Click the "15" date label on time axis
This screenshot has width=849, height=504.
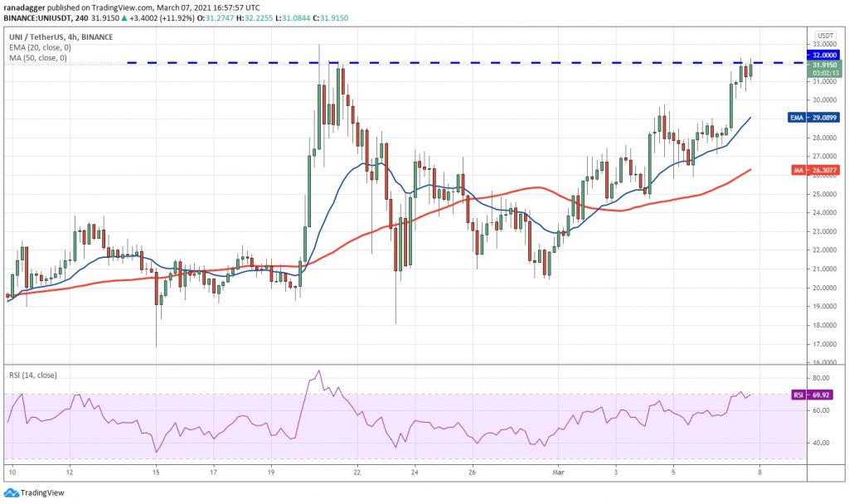[156, 472]
